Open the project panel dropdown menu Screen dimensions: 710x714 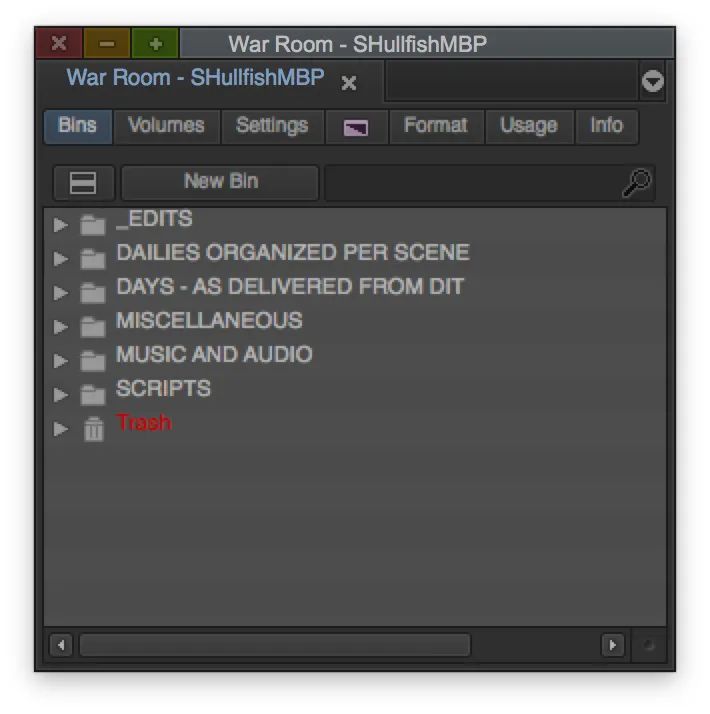pyautogui.click(x=652, y=82)
